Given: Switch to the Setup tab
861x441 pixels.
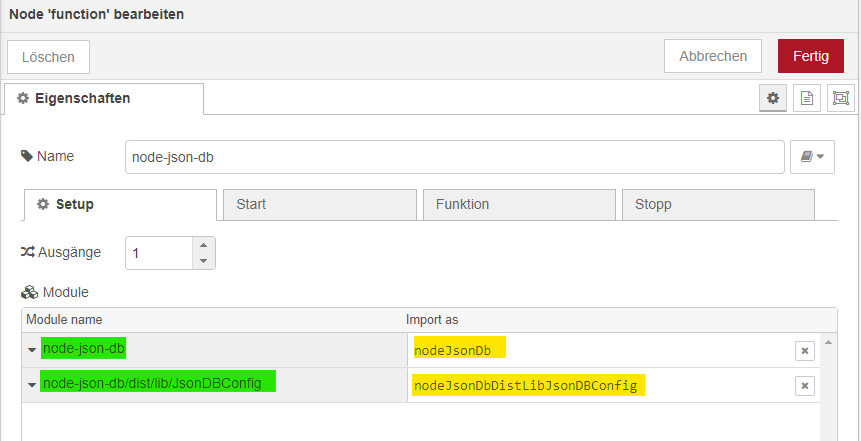Looking at the screenshot, I should click(119, 205).
